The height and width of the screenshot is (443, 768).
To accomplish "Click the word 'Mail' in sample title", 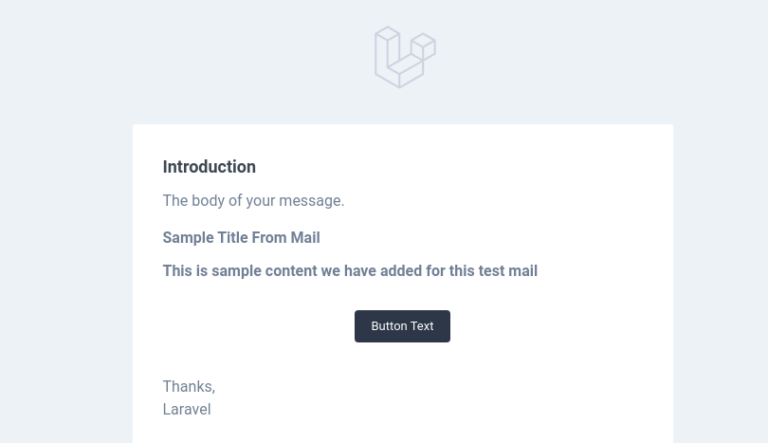I will (305, 238).
